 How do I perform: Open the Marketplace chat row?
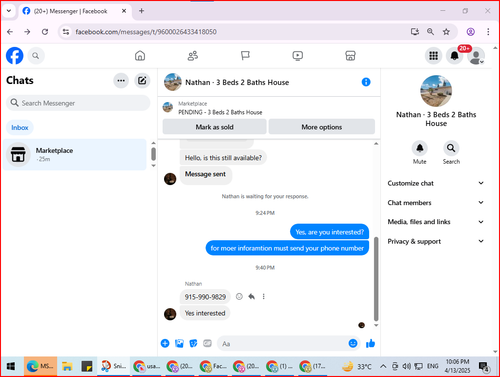[x=75, y=155]
